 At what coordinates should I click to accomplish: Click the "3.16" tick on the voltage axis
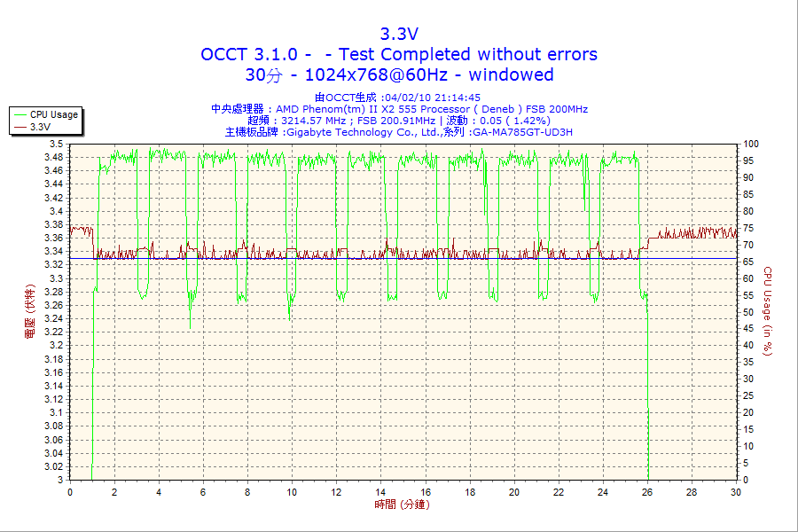(54, 372)
